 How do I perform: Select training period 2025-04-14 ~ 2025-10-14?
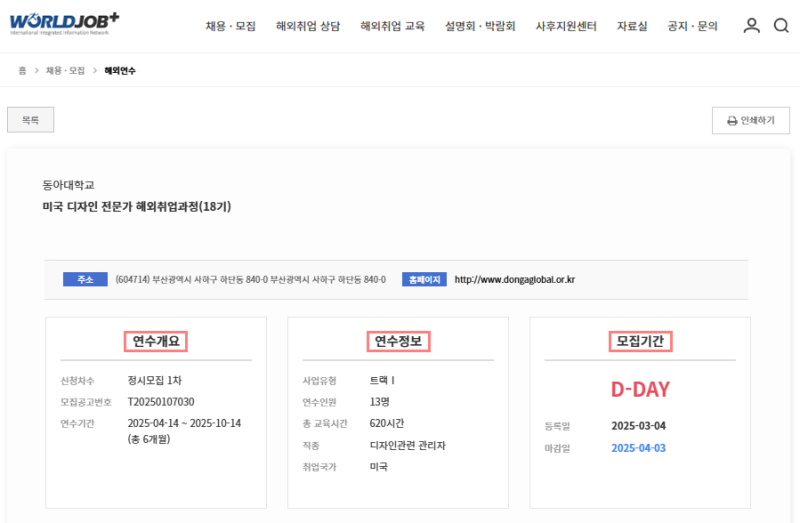(184, 424)
